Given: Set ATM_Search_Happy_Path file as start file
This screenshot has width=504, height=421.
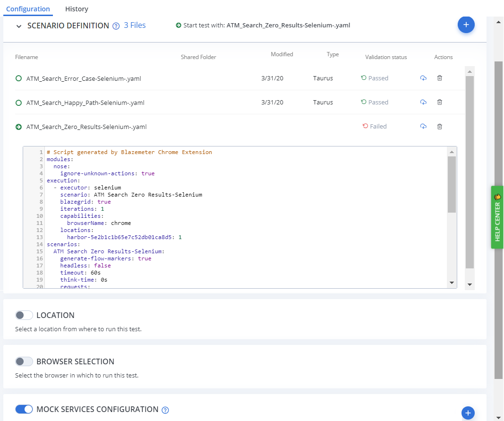Looking at the screenshot, I should [x=18, y=103].
